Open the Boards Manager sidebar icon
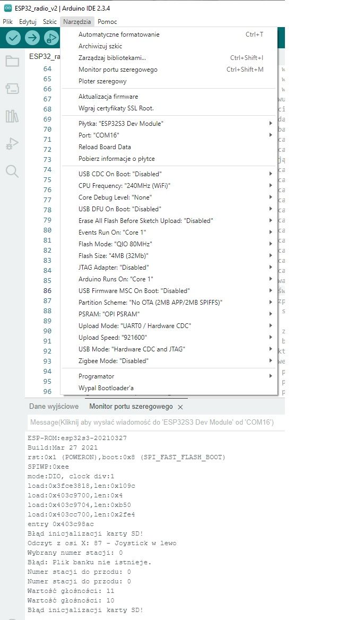 (x=12, y=89)
